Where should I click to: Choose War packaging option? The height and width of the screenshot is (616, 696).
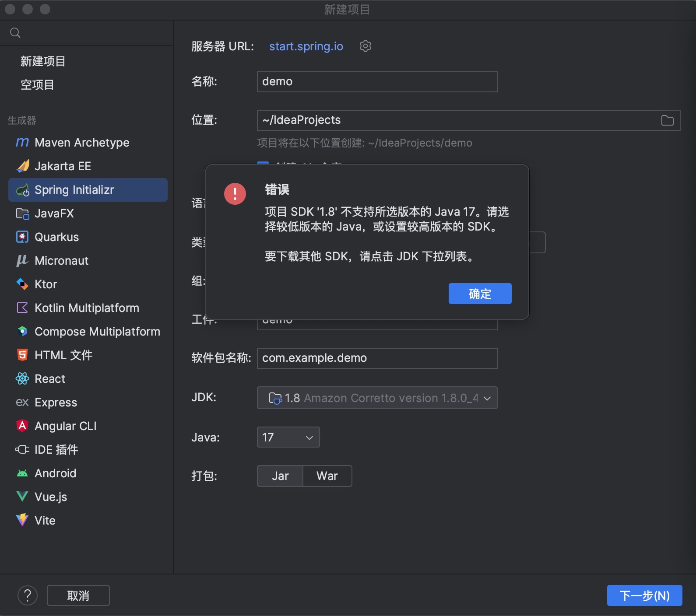(x=327, y=476)
